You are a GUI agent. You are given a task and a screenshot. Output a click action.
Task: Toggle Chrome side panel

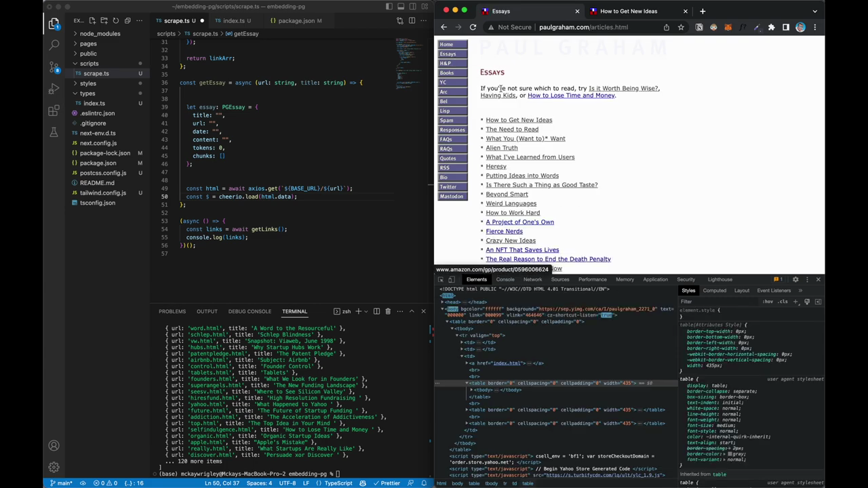[x=786, y=27]
